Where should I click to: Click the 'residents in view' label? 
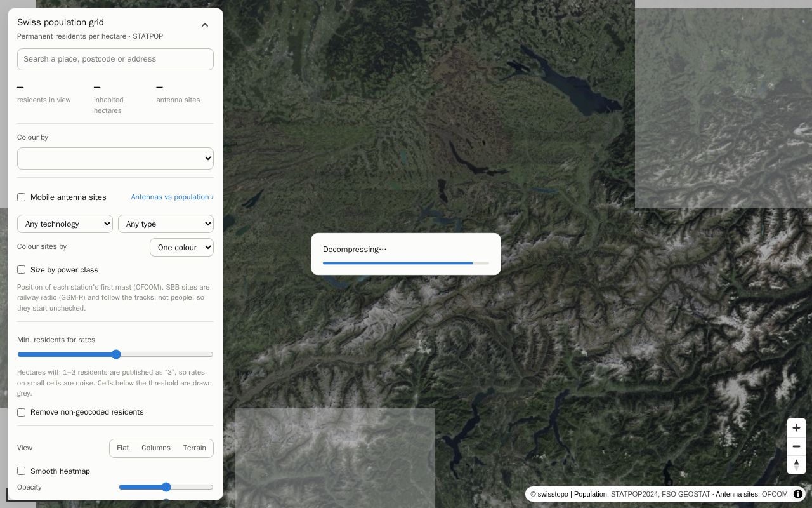click(x=44, y=100)
